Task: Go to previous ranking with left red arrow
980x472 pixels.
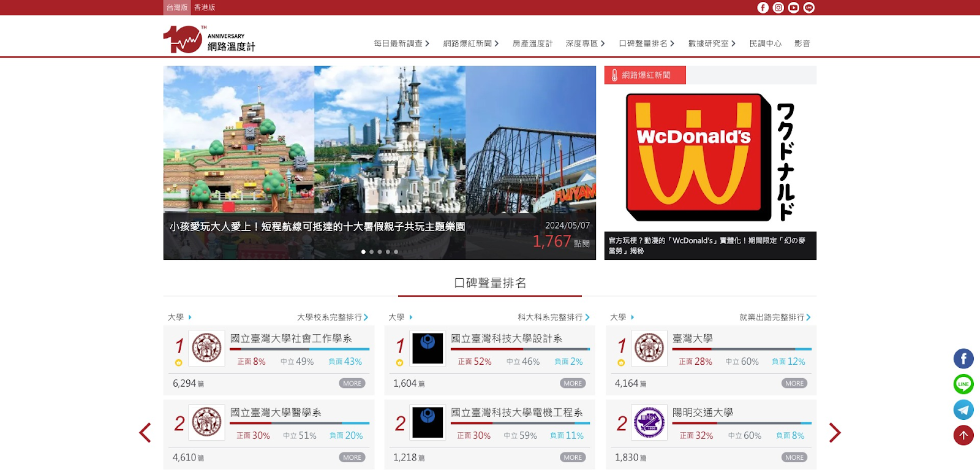Action: pyautogui.click(x=145, y=433)
